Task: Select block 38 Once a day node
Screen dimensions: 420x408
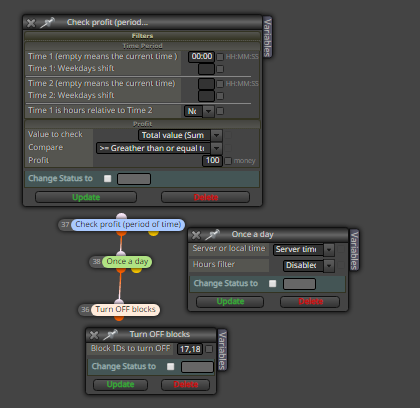Action: [127, 262]
